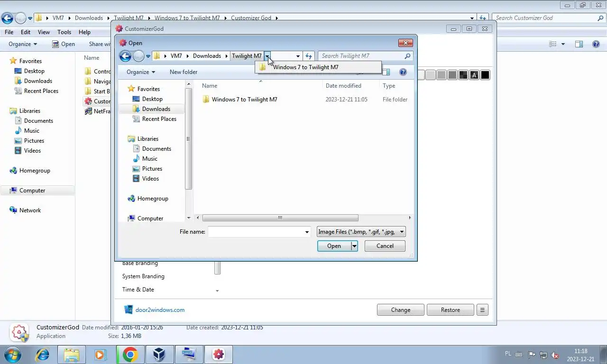Viewport: 607px width, 364px height.
Task: Open the CustomizerGod hamburger menu button
Action: pyautogui.click(x=482, y=310)
